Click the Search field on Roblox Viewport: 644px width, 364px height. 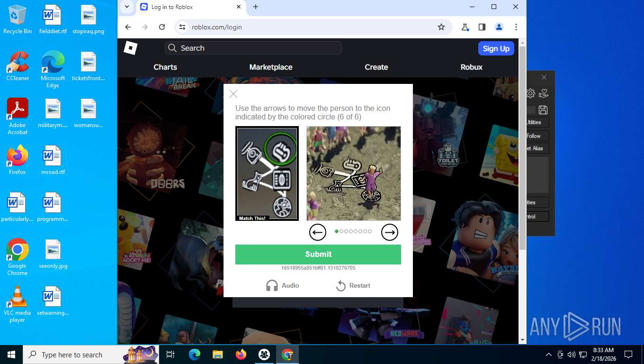pyautogui.click(x=253, y=48)
